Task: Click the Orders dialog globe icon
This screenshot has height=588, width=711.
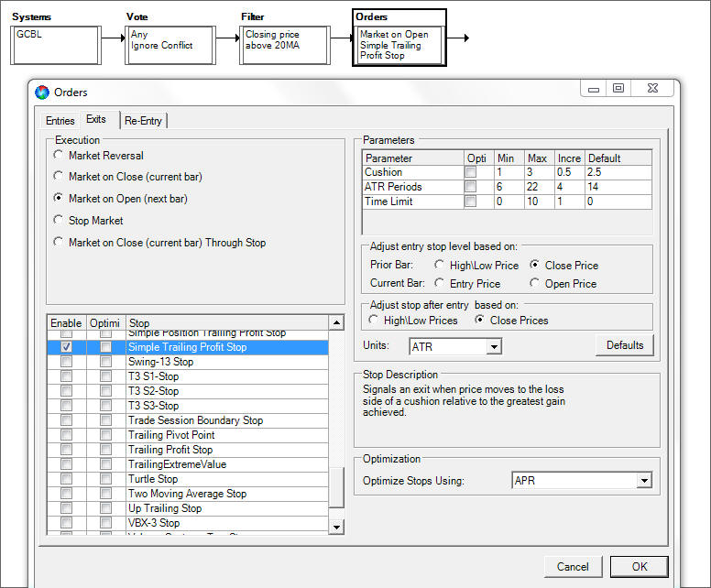Action: pyautogui.click(x=42, y=92)
